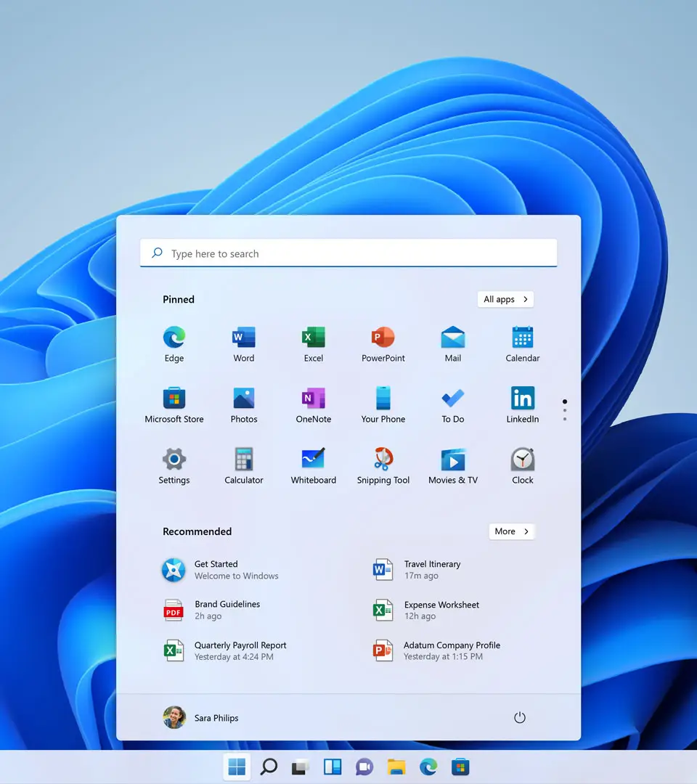Open Task View on the taskbar
697x784 pixels.
pyautogui.click(x=301, y=767)
